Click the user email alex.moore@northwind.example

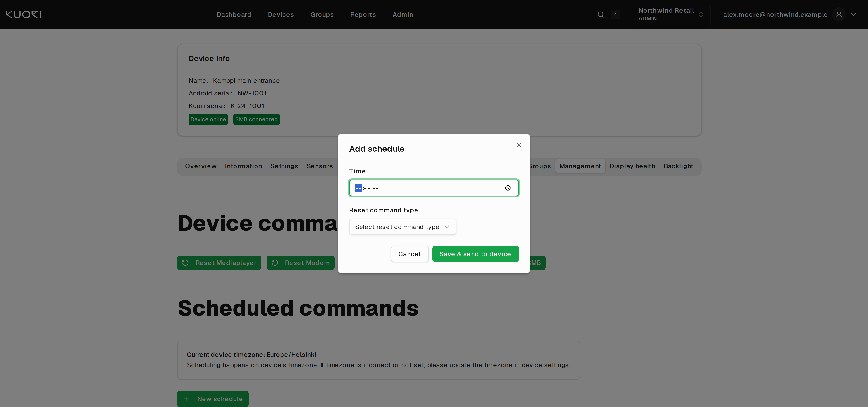coord(775,14)
